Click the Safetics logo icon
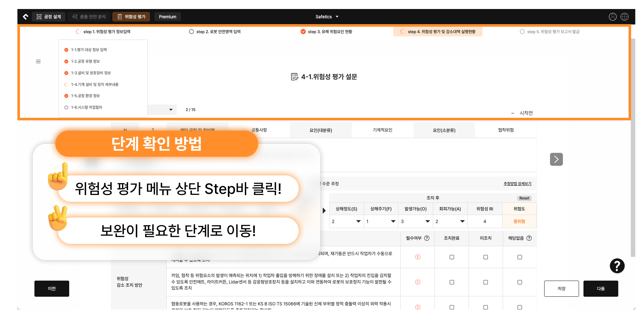 click(x=25, y=17)
